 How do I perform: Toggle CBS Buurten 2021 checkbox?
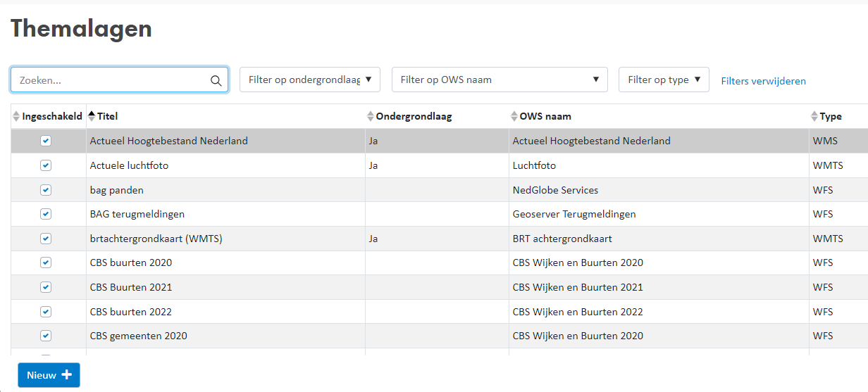46,287
